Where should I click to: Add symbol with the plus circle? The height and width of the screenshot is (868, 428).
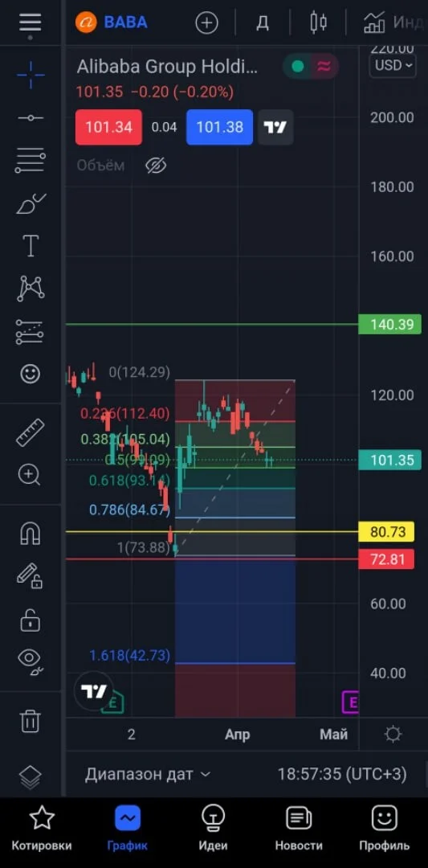(206, 23)
